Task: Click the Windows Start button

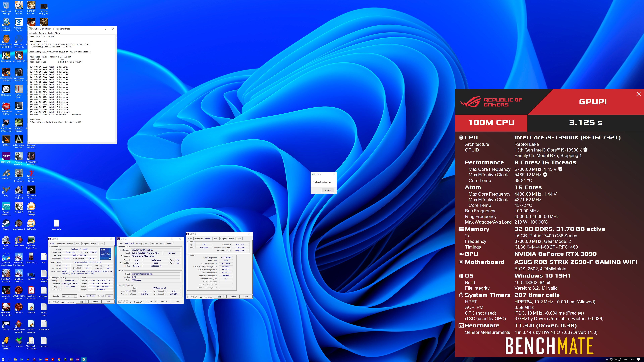Action: 3,359
